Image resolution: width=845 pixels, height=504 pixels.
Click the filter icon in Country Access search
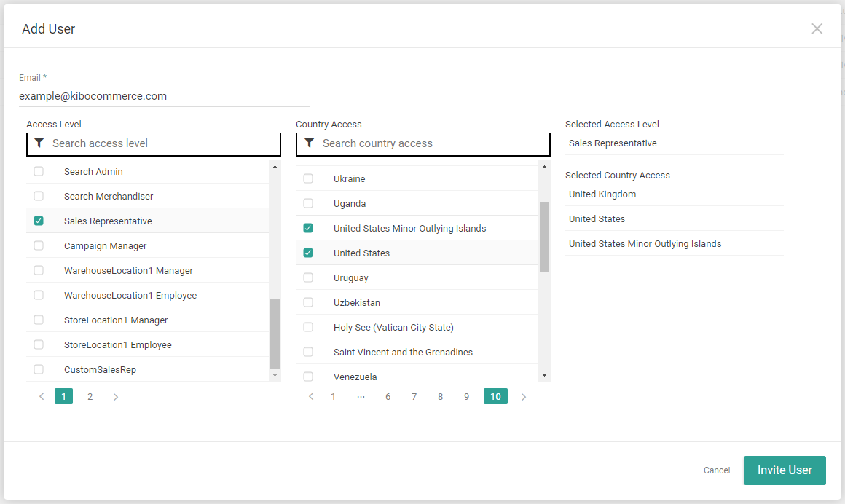pyautogui.click(x=308, y=143)
